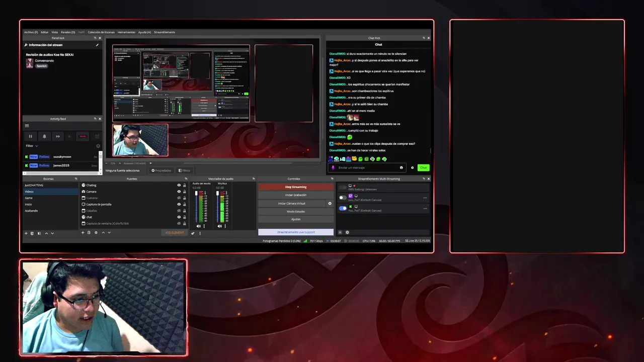Open StreamElements menu
Viewport: 644px width, 362px height.
coord(165,32)
